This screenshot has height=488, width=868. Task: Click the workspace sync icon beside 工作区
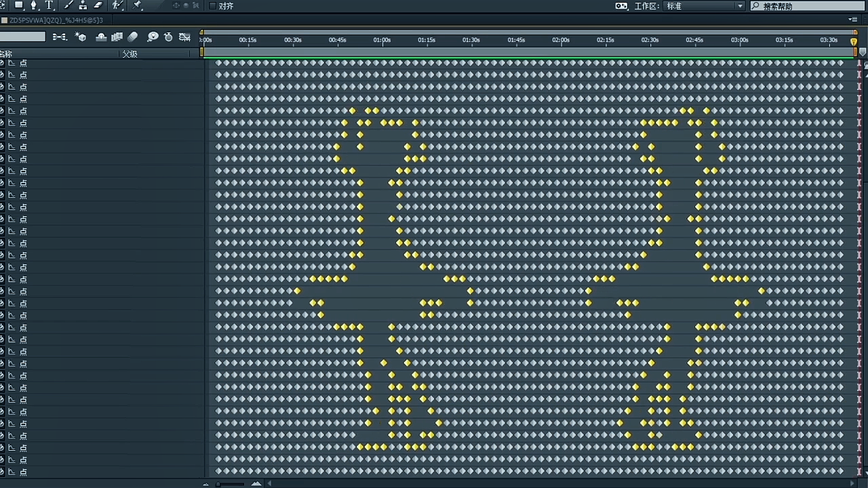pyautogui.click(x=621, y=6)
